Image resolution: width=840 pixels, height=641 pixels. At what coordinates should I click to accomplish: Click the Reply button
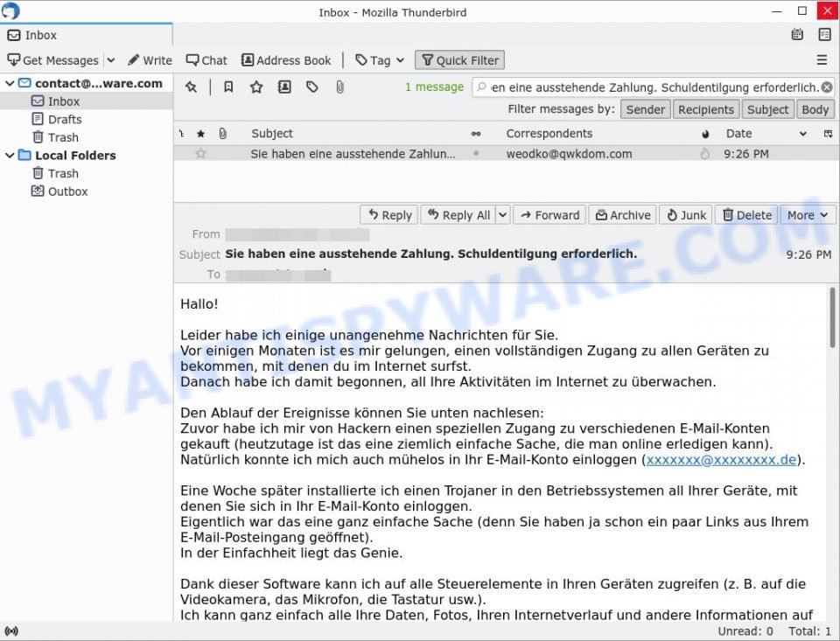[389, 215]
